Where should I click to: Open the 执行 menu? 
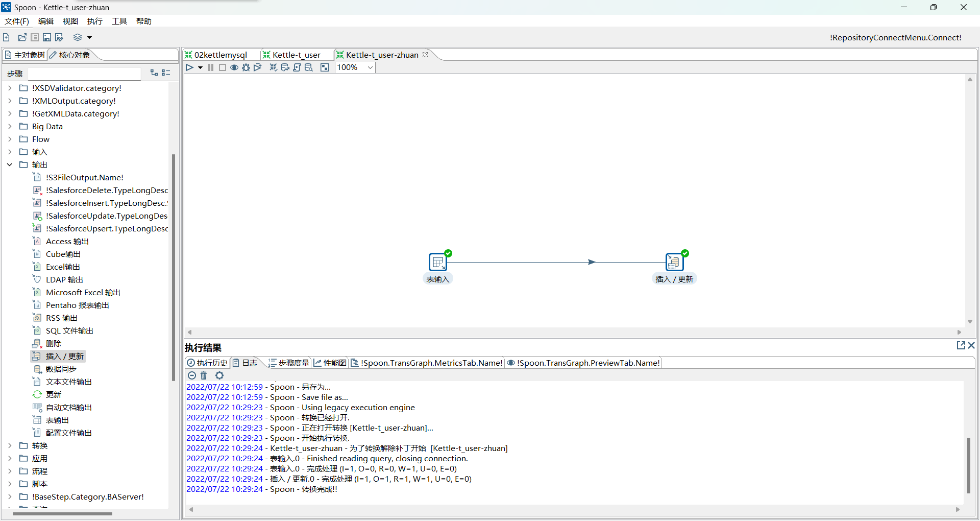94,21
